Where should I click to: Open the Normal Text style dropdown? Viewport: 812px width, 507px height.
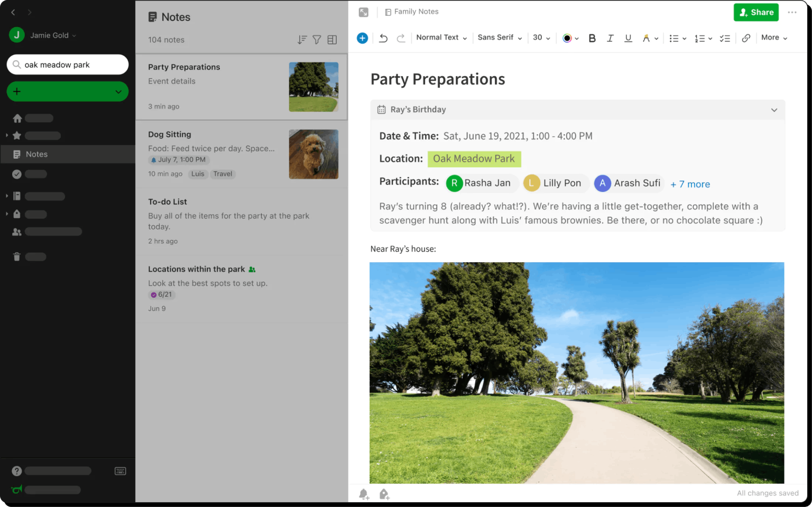(x=441, y=38)
